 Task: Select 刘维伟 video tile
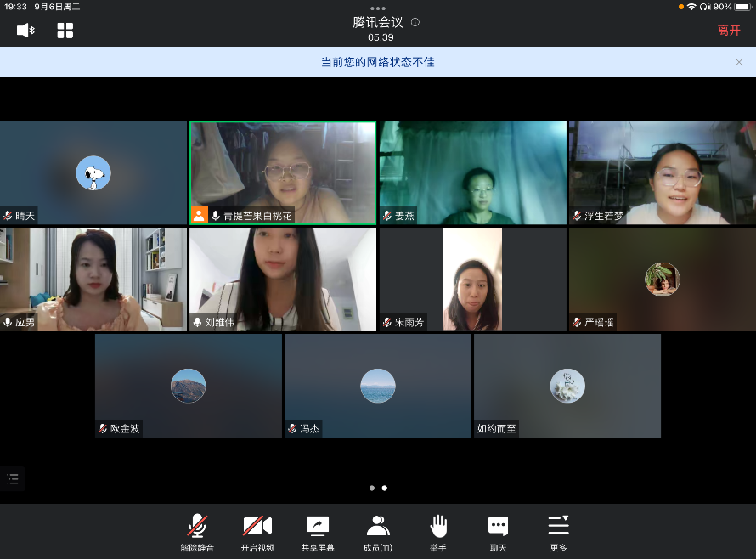tap(283, 279)
